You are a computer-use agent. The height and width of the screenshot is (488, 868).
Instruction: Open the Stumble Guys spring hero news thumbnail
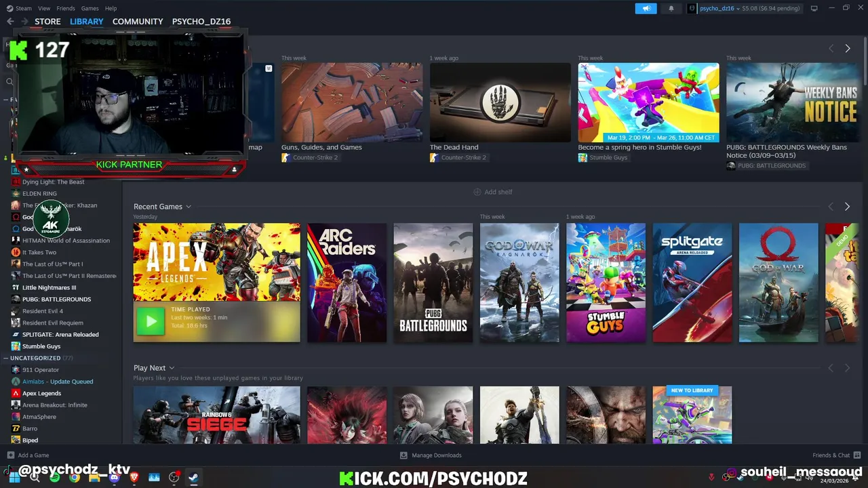point(648,102)
